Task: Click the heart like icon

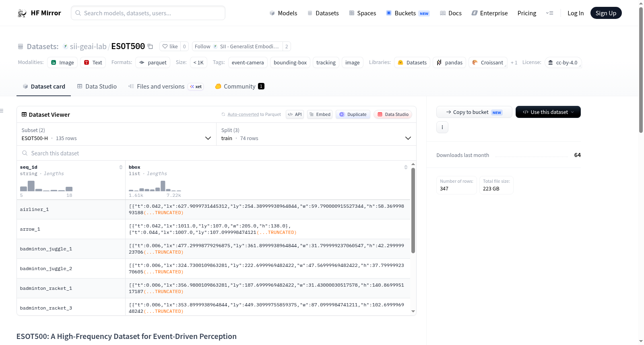Action: pos(165,46)
